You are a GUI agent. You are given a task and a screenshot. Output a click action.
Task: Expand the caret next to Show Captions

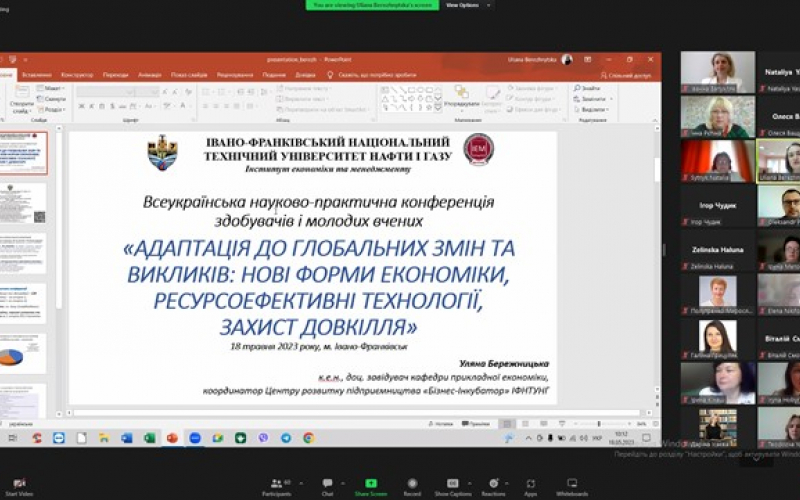click(x=469, y=483)
